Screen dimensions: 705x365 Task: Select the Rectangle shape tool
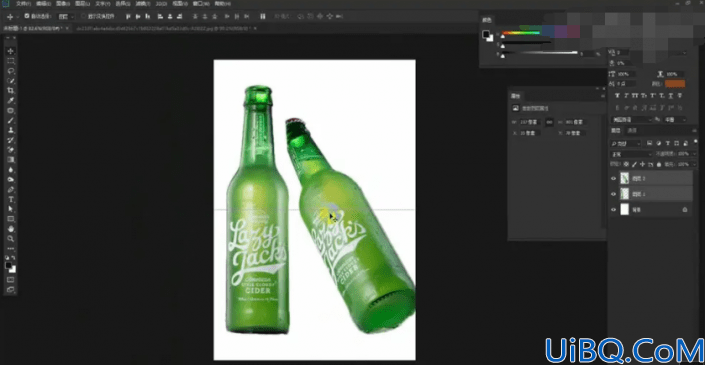(11, 219)
